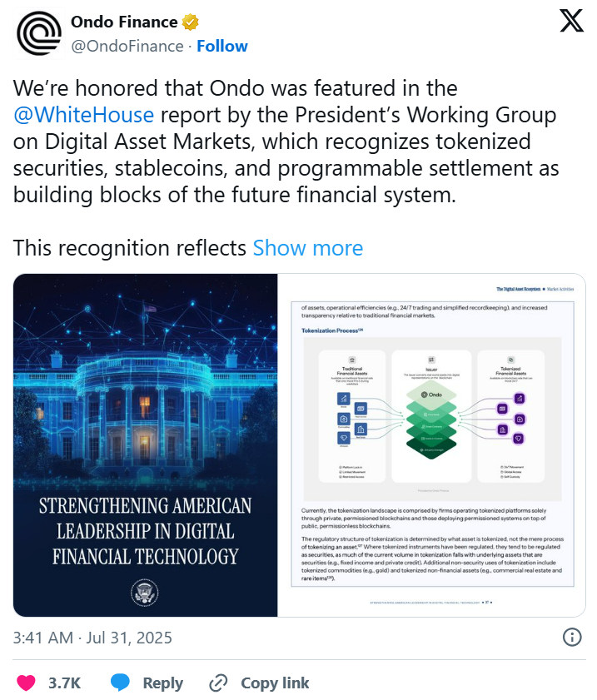The image size is (597, 700).
Task: Click the copy link chain icon
Action: pyautogui.click(x=219, y=683)
